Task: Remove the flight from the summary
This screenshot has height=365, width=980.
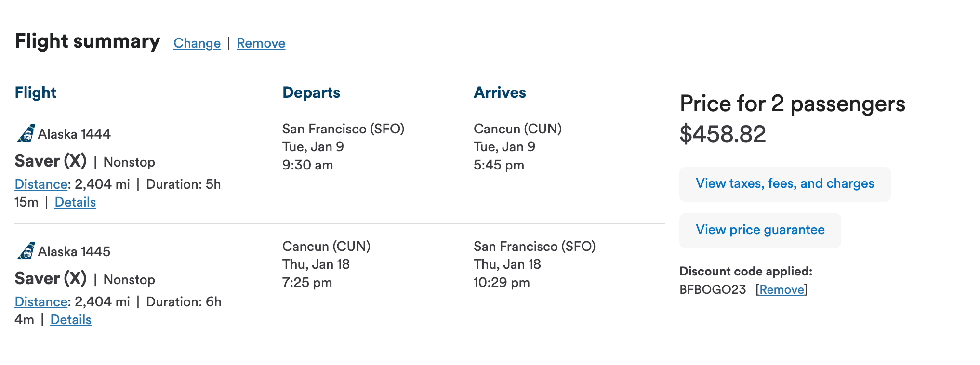Action: [x=261, y=43]
